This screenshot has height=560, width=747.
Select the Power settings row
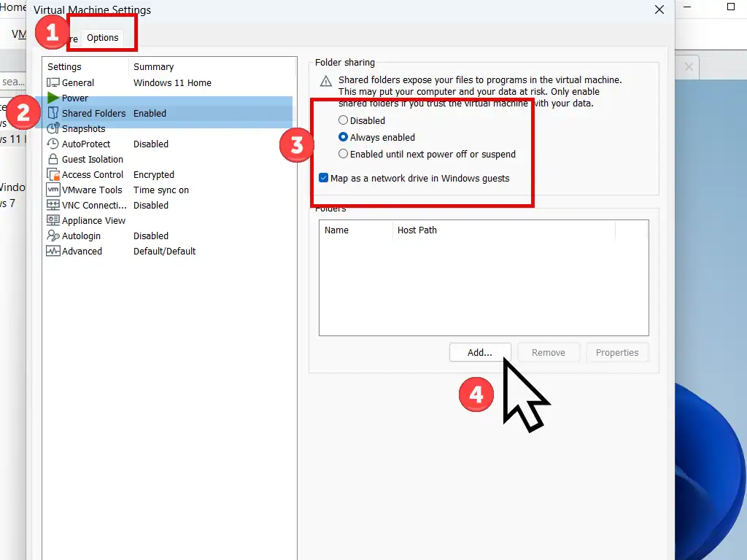(x=169, y=98)
